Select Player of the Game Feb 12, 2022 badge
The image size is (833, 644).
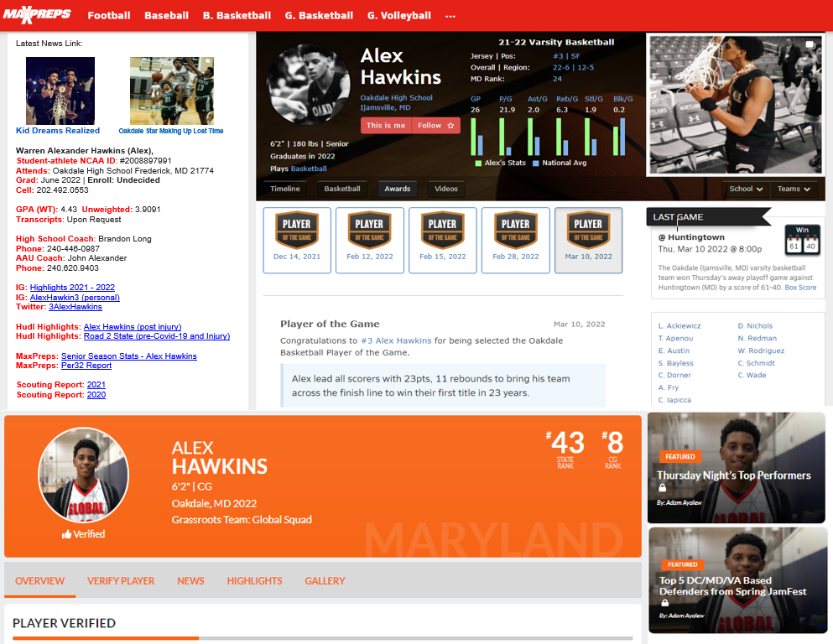pyautogui.click(x=370, y=241)
